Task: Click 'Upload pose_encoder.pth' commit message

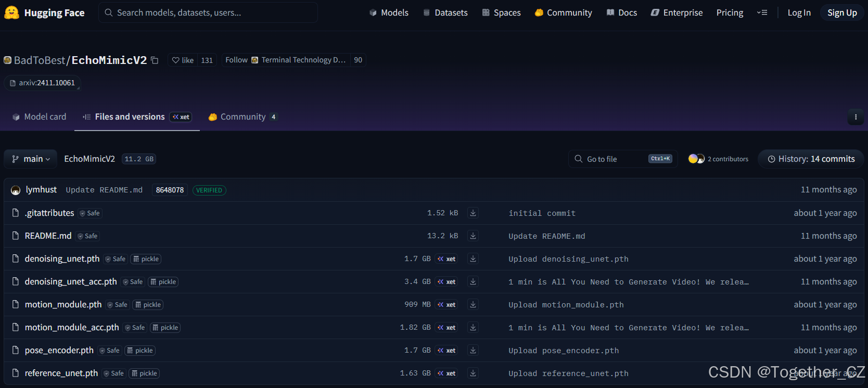Action: pos(564,351)
